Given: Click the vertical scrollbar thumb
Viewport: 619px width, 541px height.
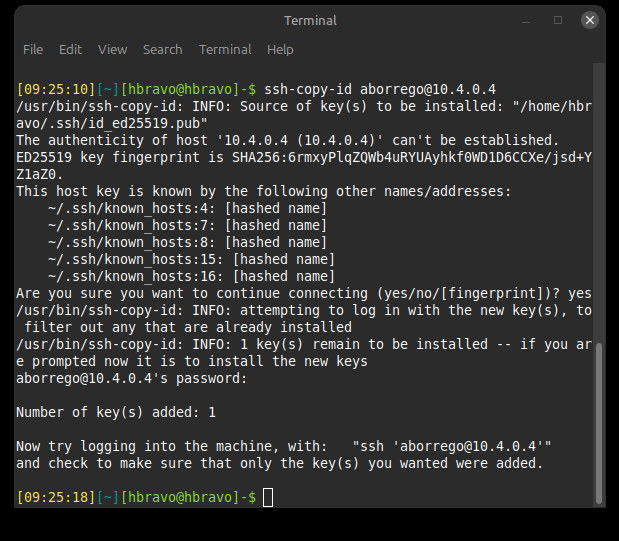Looking at the screenshot, I should 599,422.
